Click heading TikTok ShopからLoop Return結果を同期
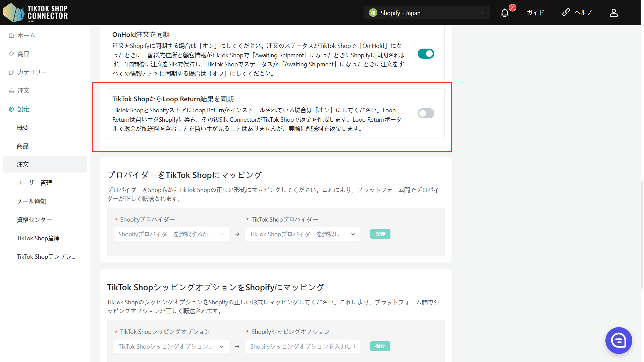 pyautogui.click(x=173, y=99)
